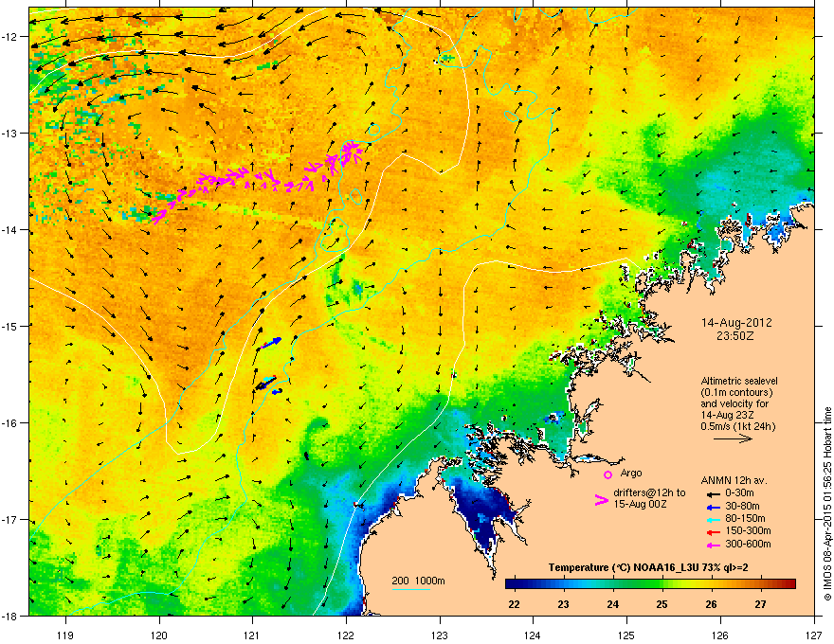The image size is (834, 644).
Task: Click the '80-150m' depth label
Action: coord(745,518)
